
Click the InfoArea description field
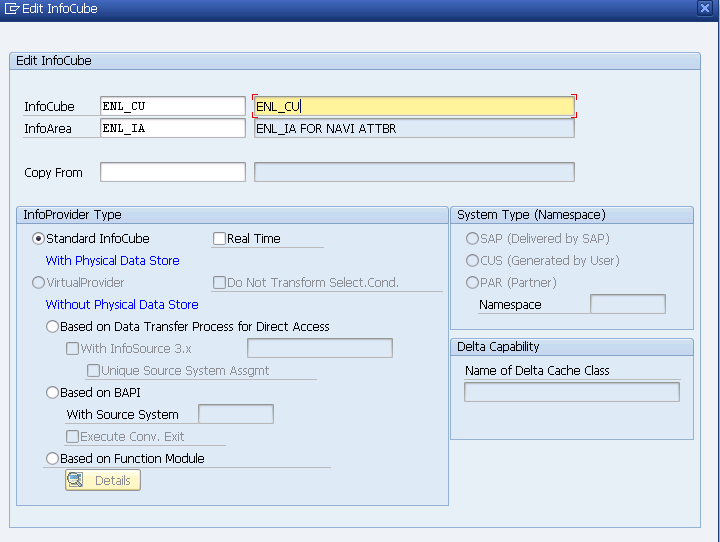[414, 128]
